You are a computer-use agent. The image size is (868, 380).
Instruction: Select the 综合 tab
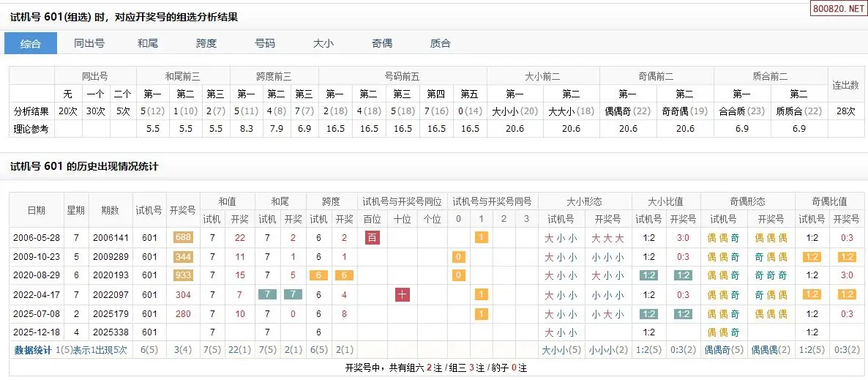coord(31,43)
